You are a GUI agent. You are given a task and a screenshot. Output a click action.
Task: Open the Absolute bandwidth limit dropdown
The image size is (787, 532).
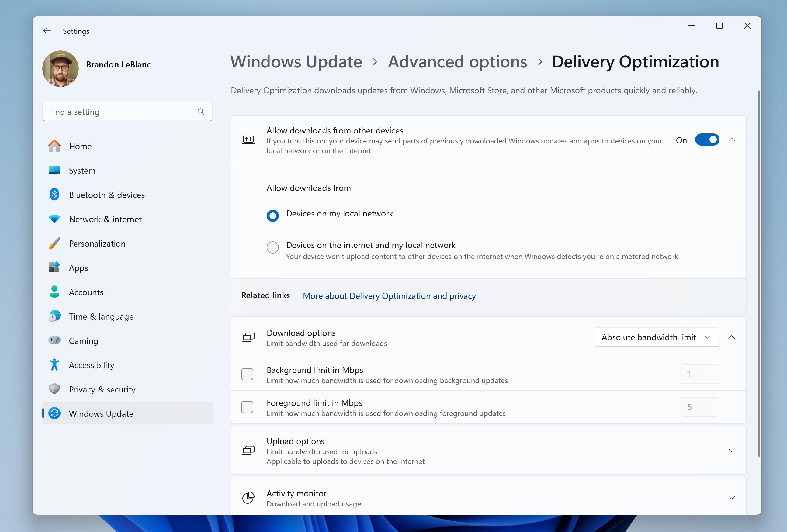point(656,337)
